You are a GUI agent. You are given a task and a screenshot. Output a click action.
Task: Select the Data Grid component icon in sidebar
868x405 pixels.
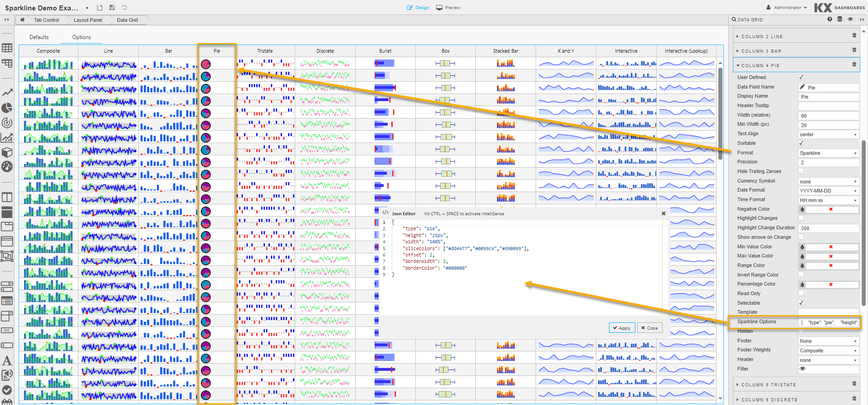pos(7,48)
